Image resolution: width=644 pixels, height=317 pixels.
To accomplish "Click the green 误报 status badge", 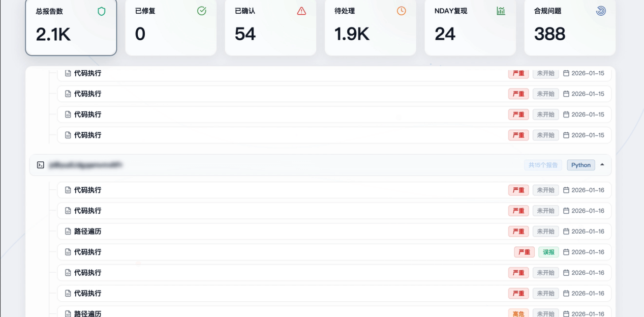I will pos(548,252).
